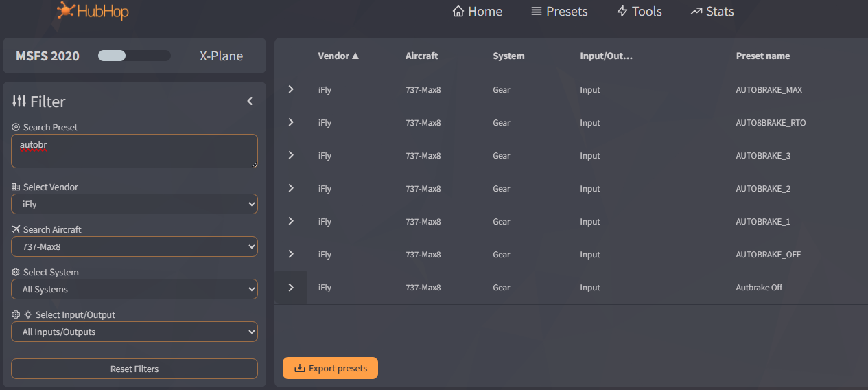Click the HubHop logo icon
Viewport: 868px width, 390px height.
tap(66, 10)
